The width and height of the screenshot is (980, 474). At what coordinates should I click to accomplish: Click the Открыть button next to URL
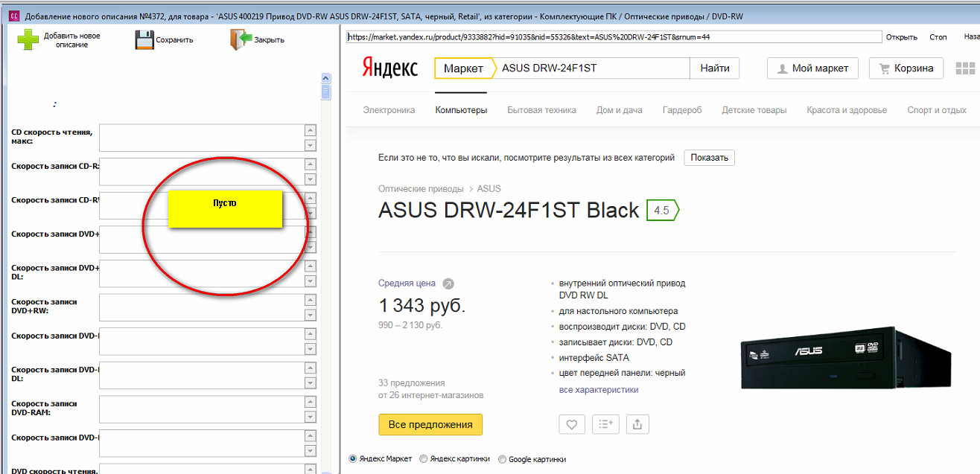point(902,37)
